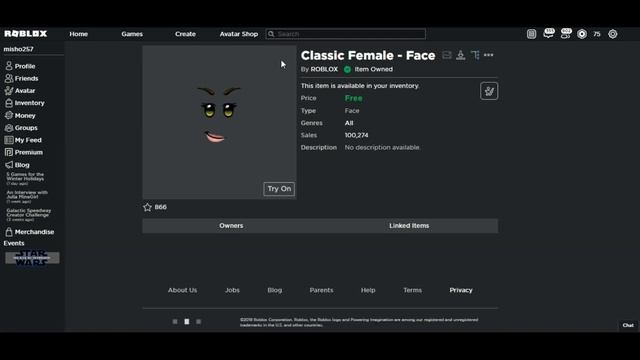Viewport: 640px width, 360px height.
Task: Go to Games in top navigation
Action: coord(132,34)
